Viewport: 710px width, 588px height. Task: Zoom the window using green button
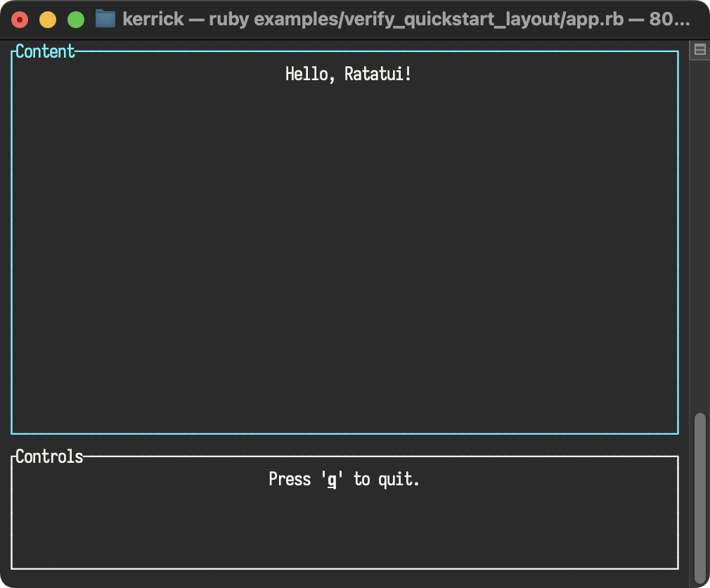[76, 20]
